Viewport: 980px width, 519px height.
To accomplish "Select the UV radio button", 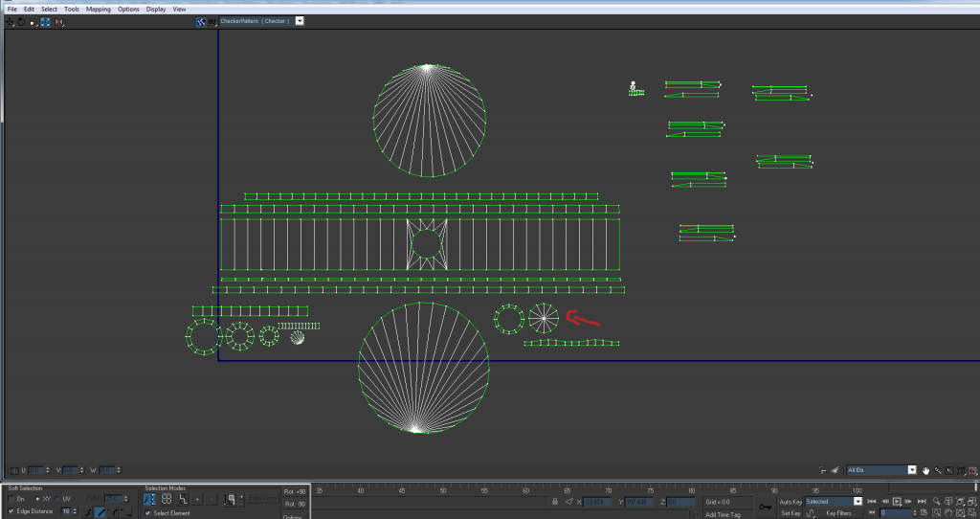I will pyautogui.click(x=56, y=499).
